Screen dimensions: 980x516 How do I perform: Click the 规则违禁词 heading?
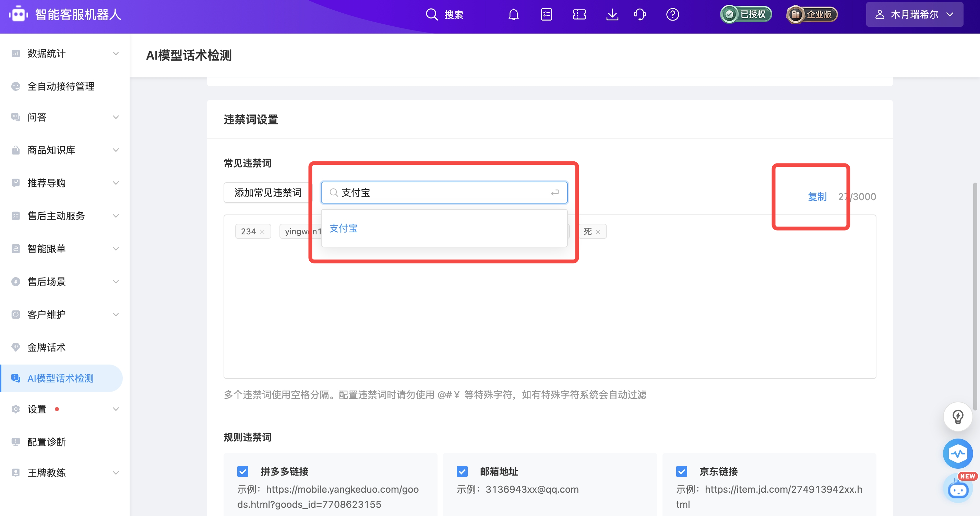(x=248, y=437)
